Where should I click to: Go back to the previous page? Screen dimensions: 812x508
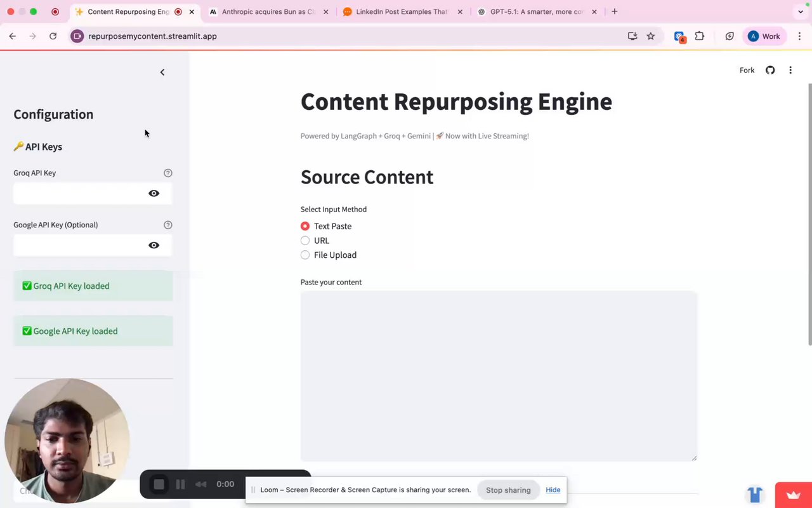click(x=13, y=36)
